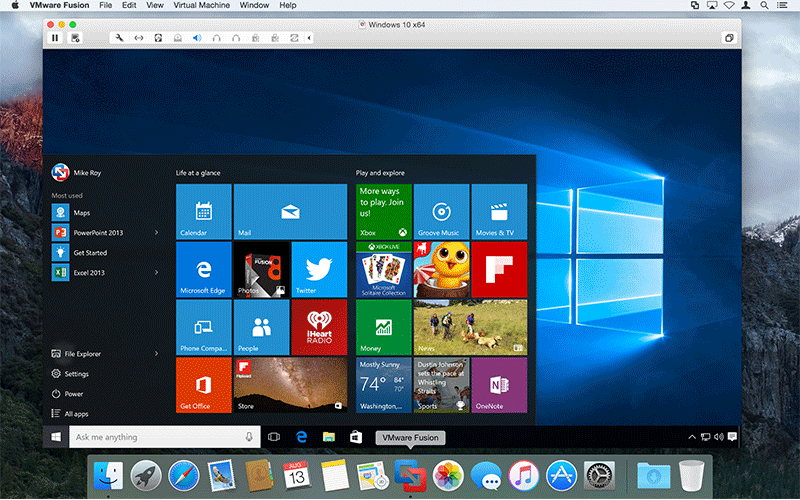Expand the Excel 2013 jump list arrow

pos(156,272)
